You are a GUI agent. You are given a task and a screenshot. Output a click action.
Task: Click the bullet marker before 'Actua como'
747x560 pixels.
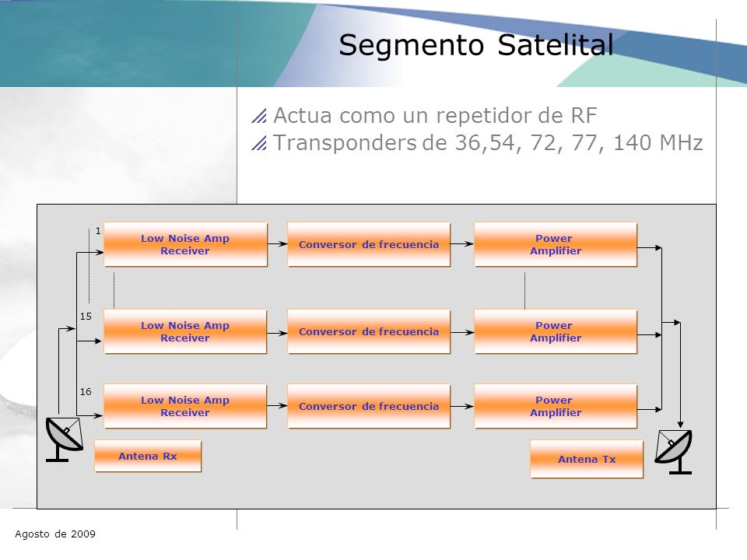pyautogui.click(x=258, y=116)
